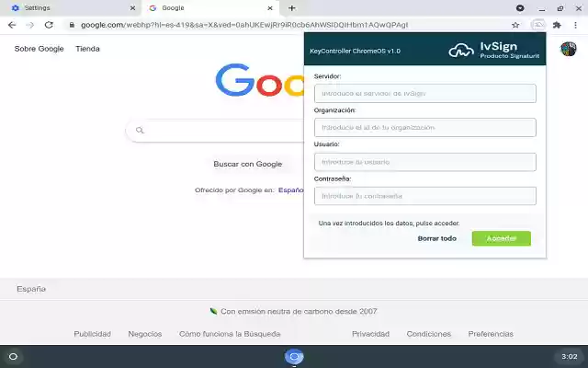Click Con emisión neutra de carbono link
This screenshot has height=368, width=588.
299,311
